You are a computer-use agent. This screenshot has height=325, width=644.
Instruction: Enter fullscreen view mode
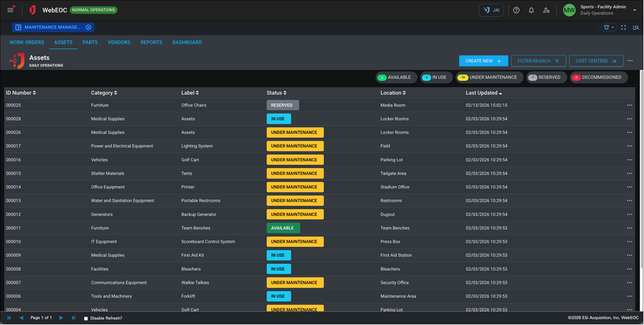(x=623, y=28)
